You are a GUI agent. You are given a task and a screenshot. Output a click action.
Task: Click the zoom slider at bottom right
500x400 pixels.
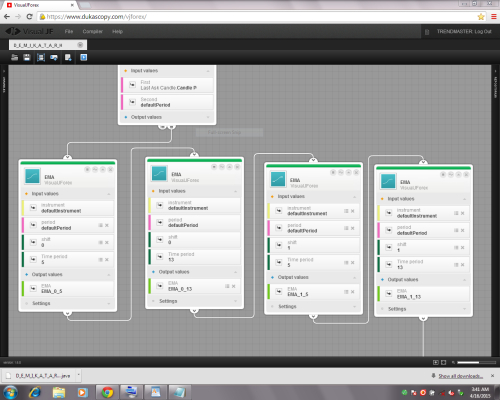pos(476,362)
